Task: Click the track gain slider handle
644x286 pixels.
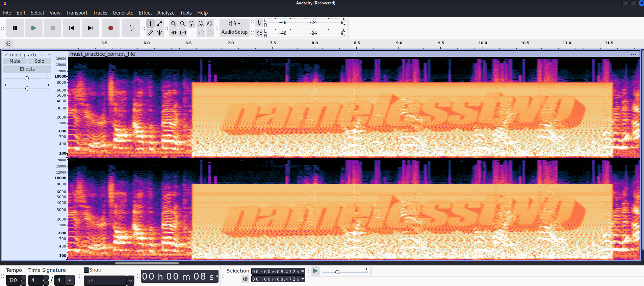Action: pos(27,78)
